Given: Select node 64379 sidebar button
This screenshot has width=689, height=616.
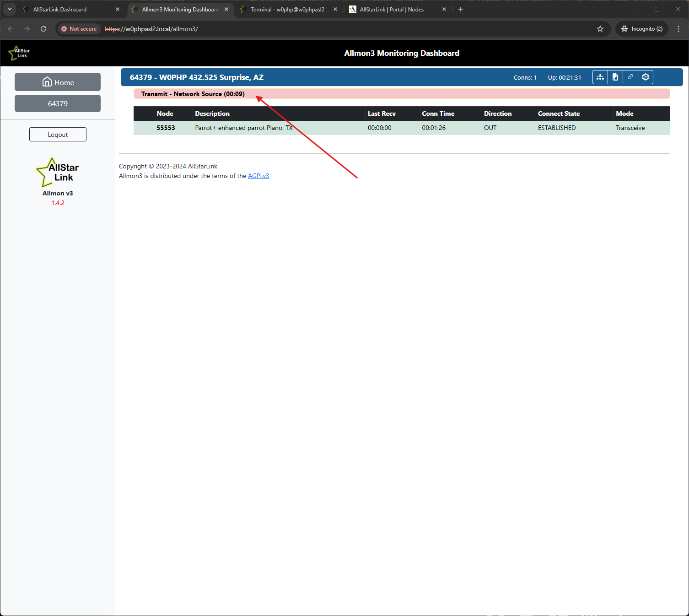Looking at the screenshot, I should [x=58, y=104].
